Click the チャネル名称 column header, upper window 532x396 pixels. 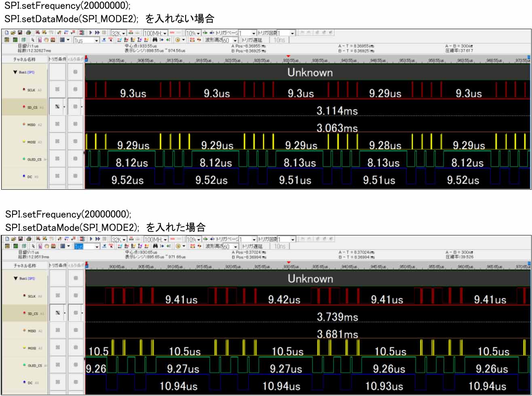25,59
